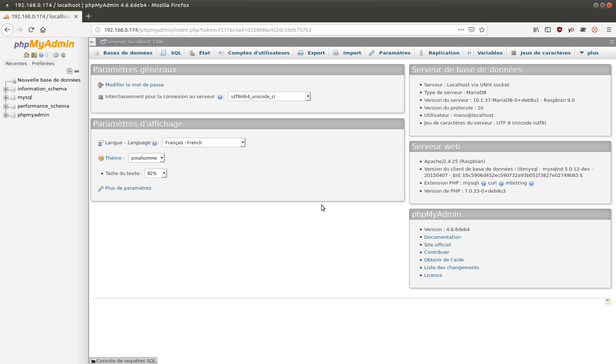Reload navigation panel with green refresh icon
616x364 pixels.
63,55
